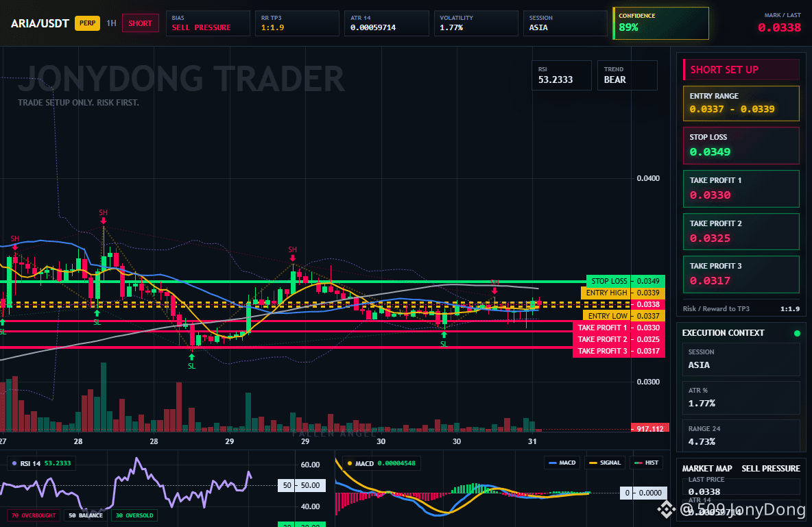Click the 30 OVERSOLD legend tag

134,515
